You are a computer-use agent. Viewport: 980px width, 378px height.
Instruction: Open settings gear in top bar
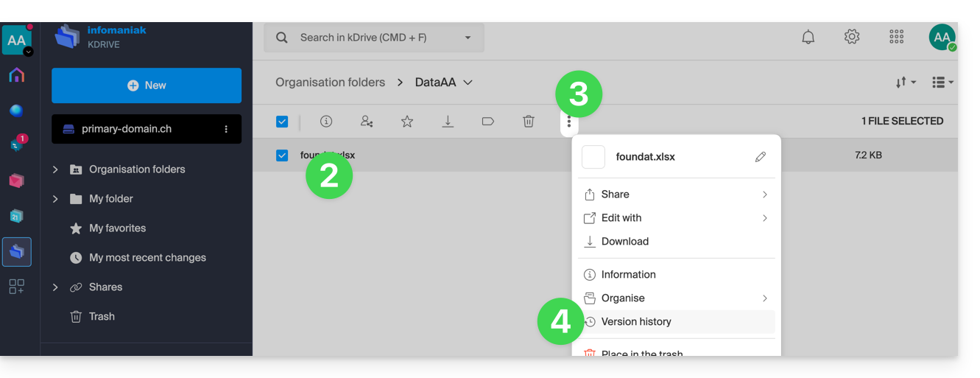852,37
